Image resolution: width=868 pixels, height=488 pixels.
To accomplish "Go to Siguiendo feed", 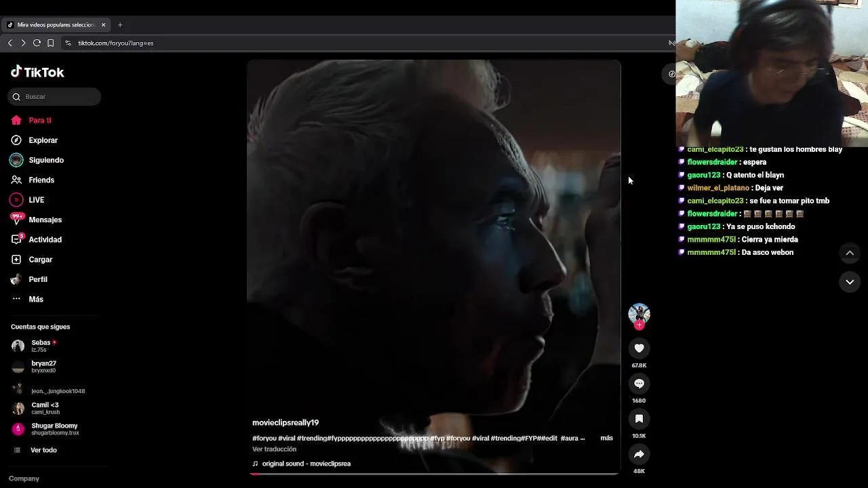I will click(46, 160).
